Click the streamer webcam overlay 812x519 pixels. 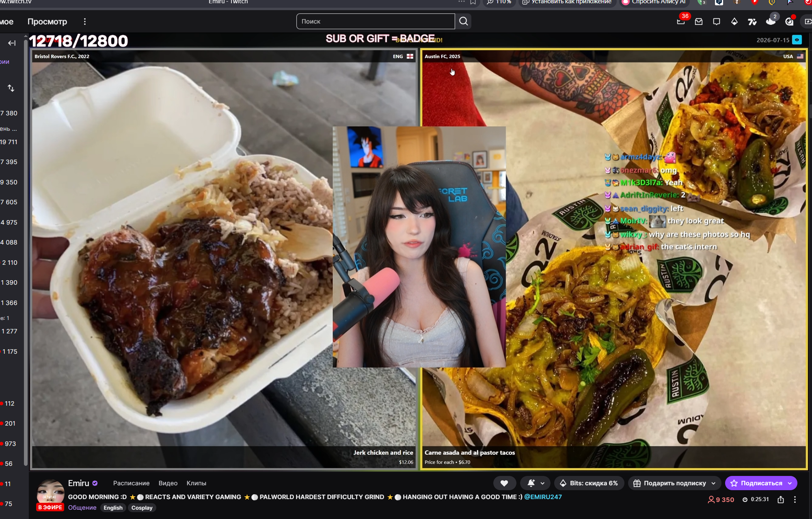pyautogui.click(x=419, y=247)
